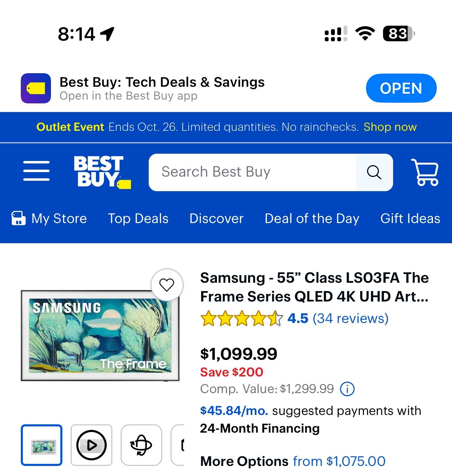Click Shop now outlet link
Viewport: 452px width, 476px height.
pyautogui.click(x=390, y=127)
